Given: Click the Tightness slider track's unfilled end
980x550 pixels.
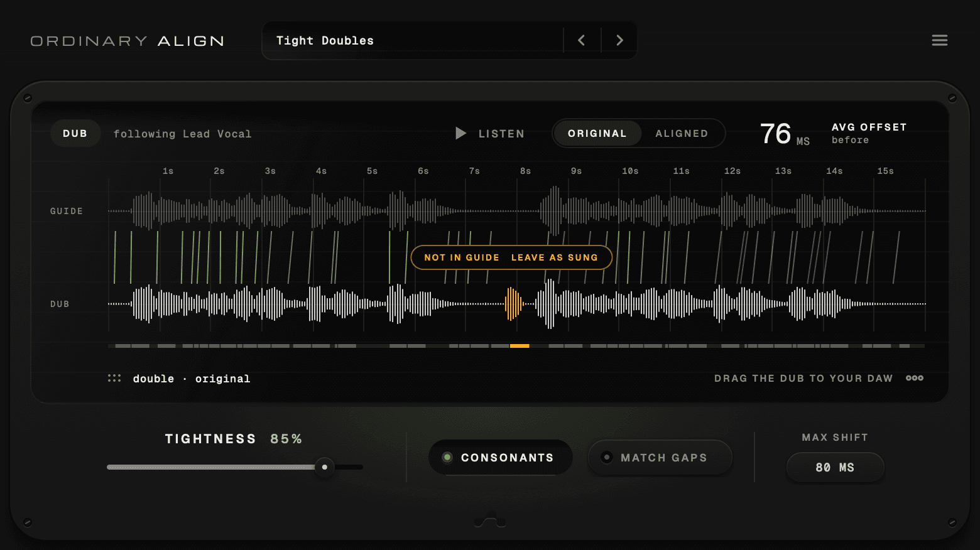Looking at the screenshot, I should [349, 467].
